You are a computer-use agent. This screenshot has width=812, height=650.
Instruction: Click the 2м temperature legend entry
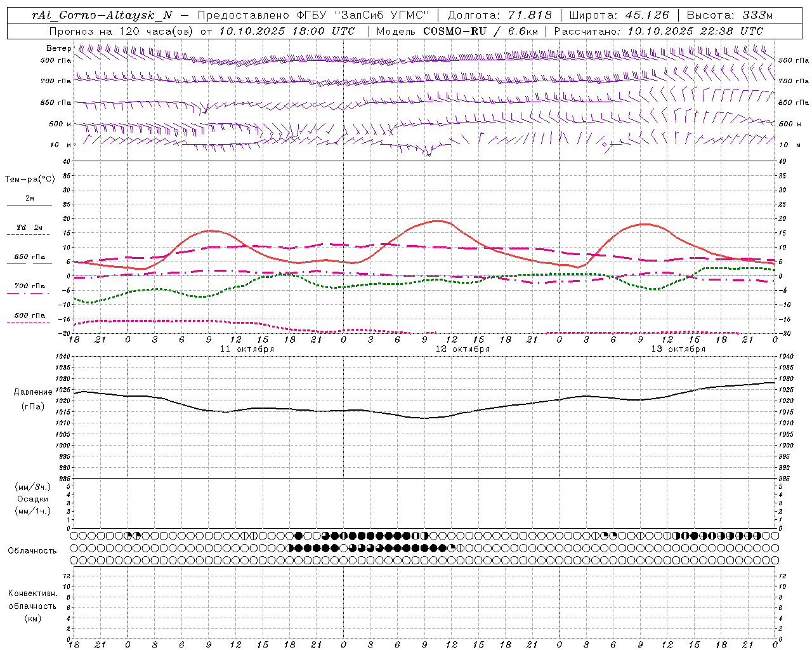point(30,199)
